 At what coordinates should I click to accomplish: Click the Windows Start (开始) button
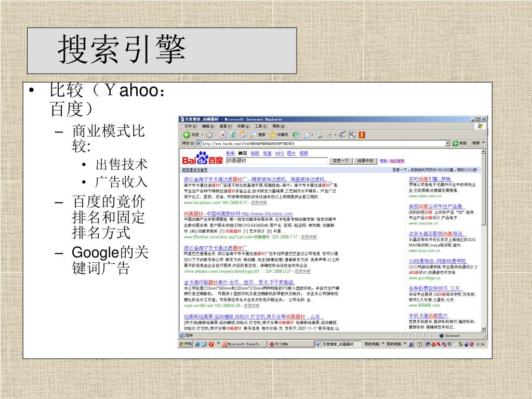point(185,344)
